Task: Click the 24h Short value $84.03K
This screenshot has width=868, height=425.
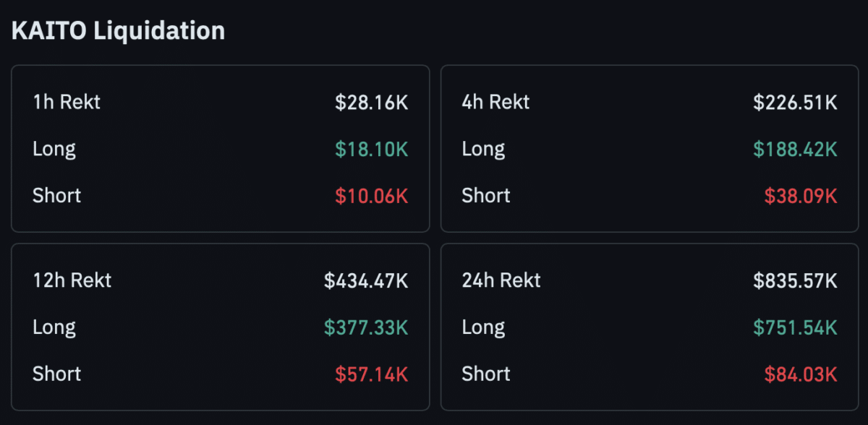Action: point(801,374)
